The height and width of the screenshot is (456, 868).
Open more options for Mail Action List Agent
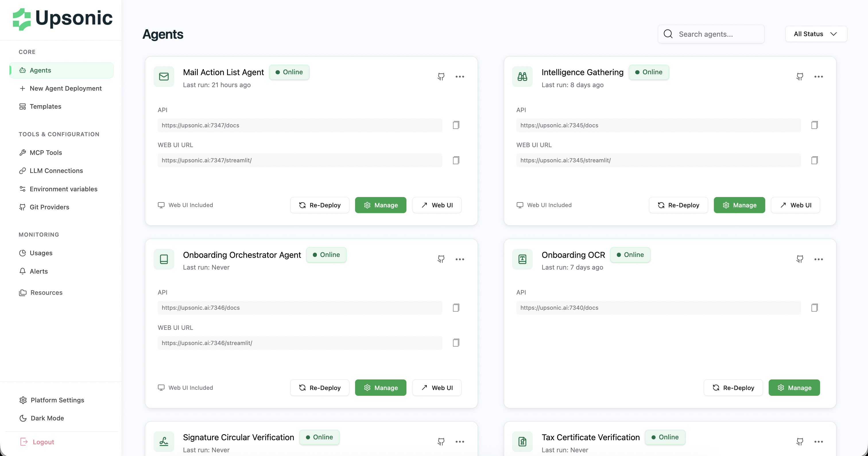(460, 77)
